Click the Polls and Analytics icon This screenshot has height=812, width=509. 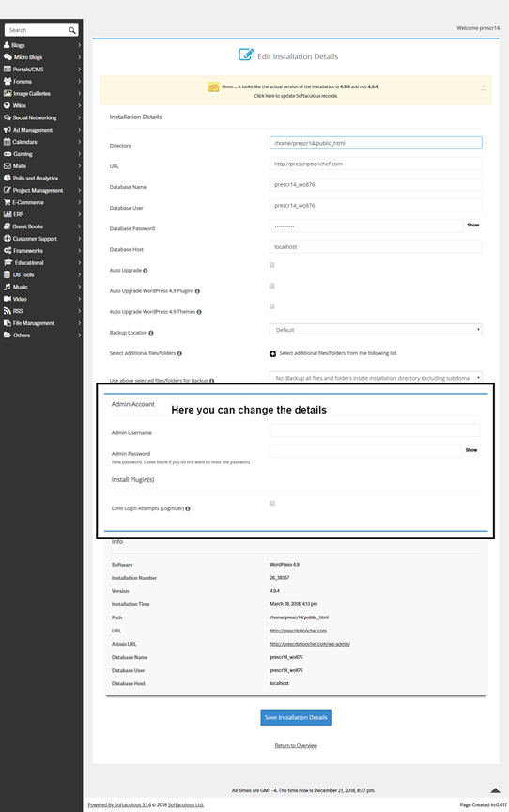point(8,178)
